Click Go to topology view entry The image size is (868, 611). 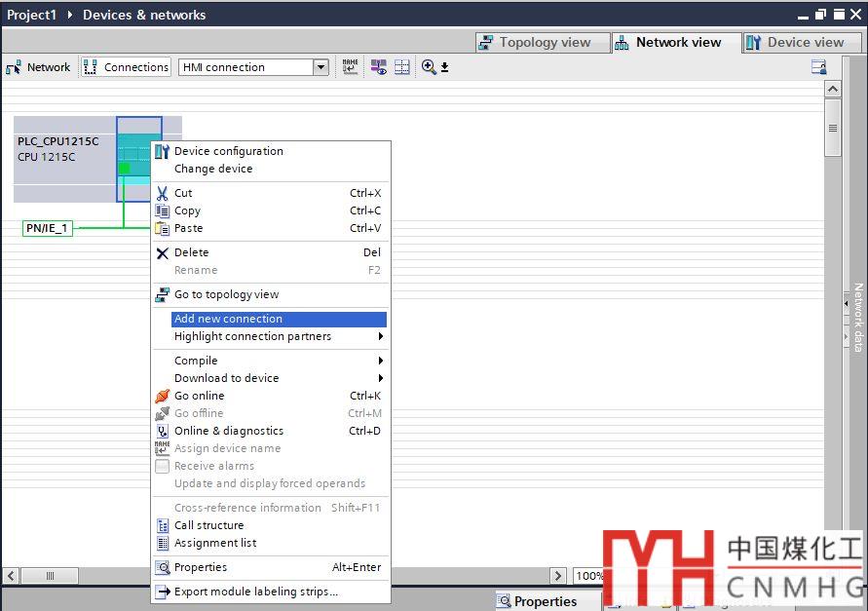(x=226, y=294)
